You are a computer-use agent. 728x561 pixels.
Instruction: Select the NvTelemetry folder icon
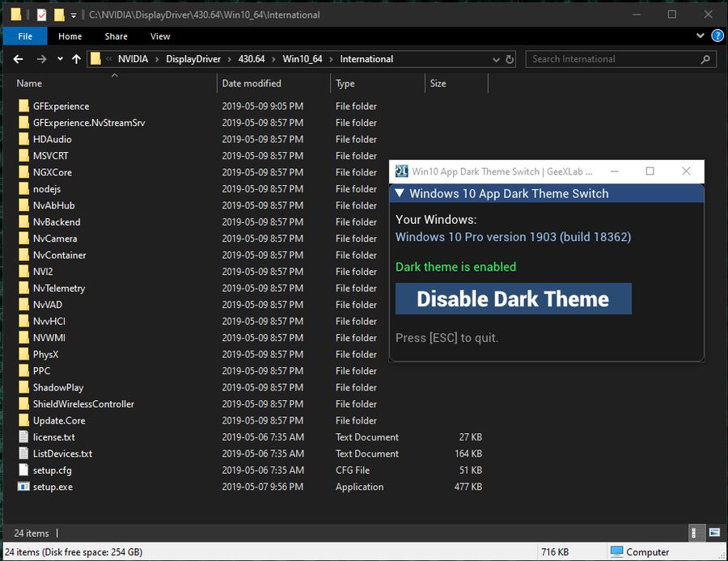pyautogui.click(x=23, y=288)
